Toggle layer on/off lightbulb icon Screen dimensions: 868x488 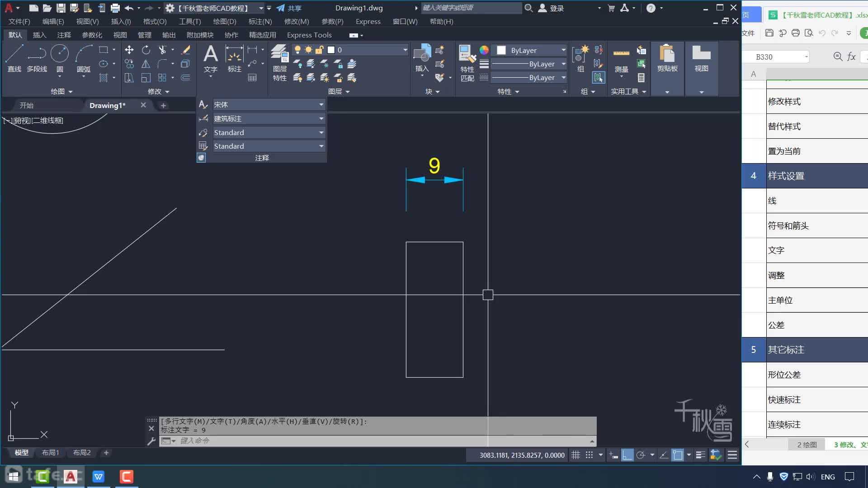[x=297, y=50]
